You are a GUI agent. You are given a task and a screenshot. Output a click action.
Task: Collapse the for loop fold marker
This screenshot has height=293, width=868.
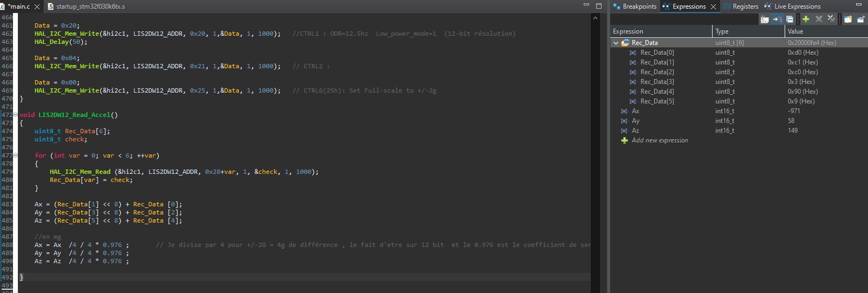tap(15, 155)
